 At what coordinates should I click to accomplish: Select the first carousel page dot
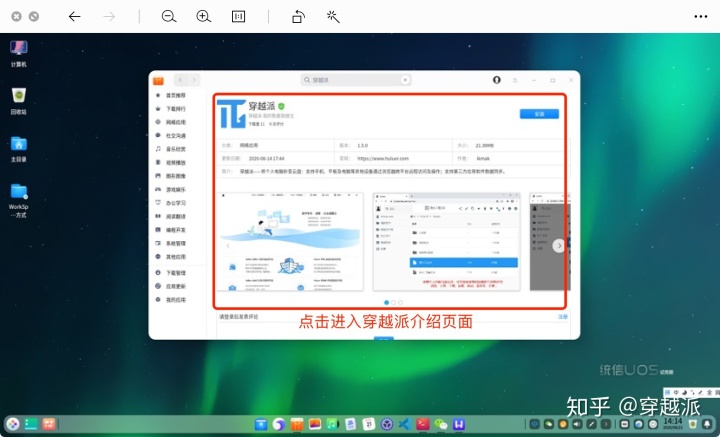click(386, 303)
